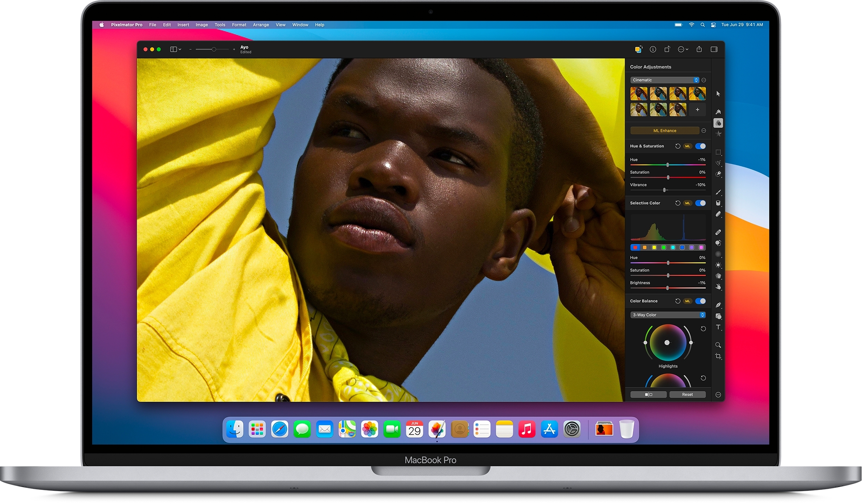The height and width of the screenshot is (504, 862).
Task: Open the Tools menu
Action: 220,25
